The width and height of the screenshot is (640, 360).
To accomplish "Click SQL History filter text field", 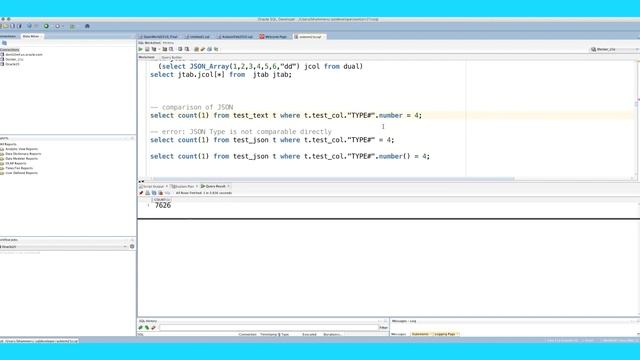I will [x=269, y=327].
